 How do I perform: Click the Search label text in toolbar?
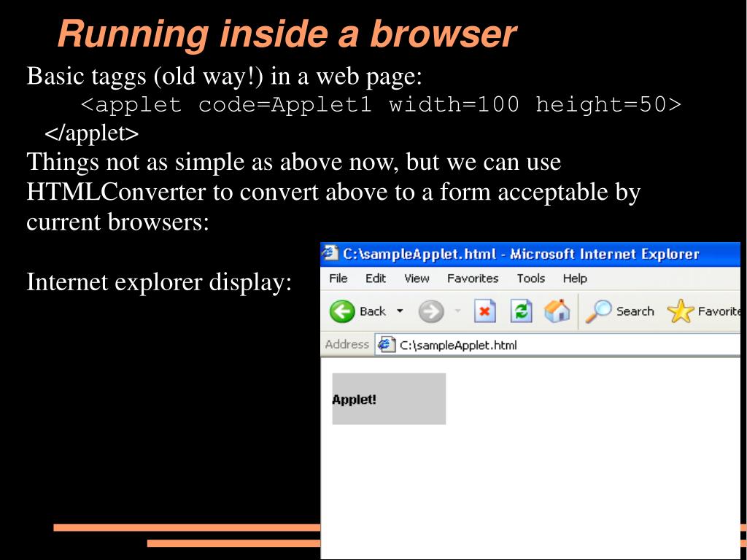click(635, 311)
